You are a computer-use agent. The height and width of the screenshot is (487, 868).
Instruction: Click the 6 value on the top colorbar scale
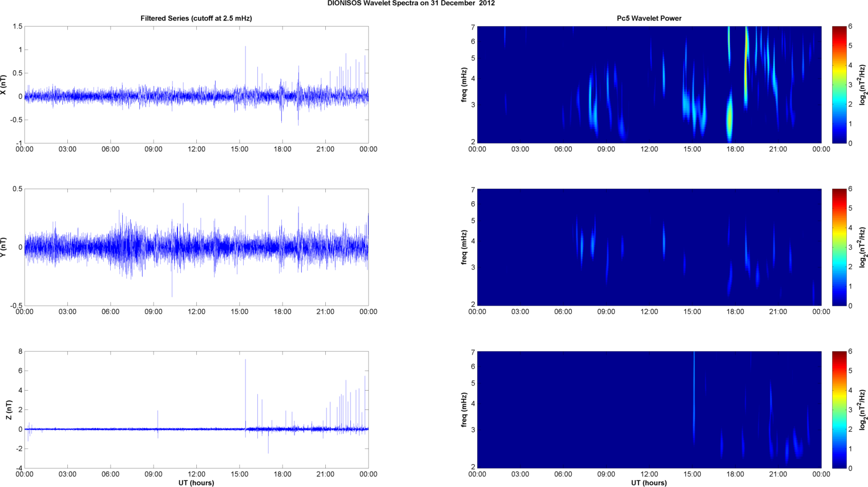[x=850, y=26]
